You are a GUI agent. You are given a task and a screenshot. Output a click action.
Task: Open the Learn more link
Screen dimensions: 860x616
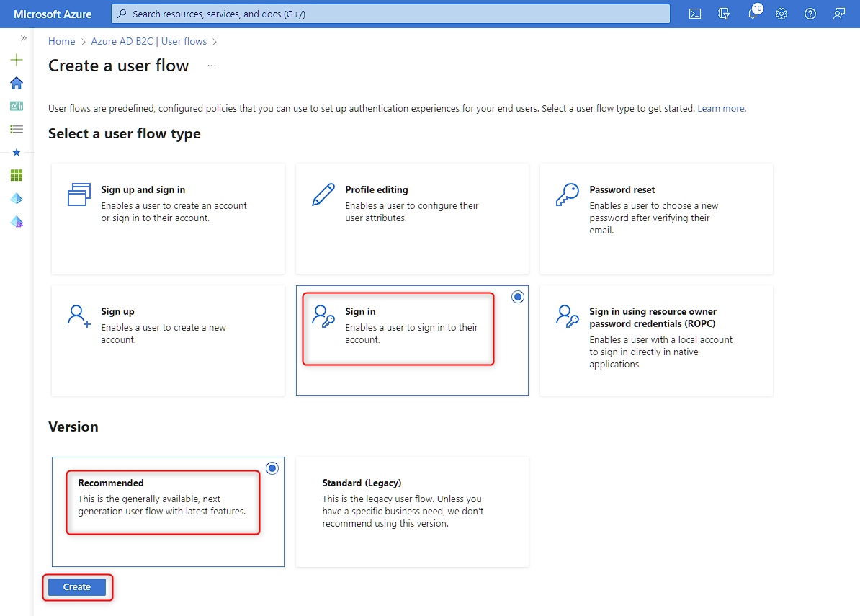coord(721,109)
